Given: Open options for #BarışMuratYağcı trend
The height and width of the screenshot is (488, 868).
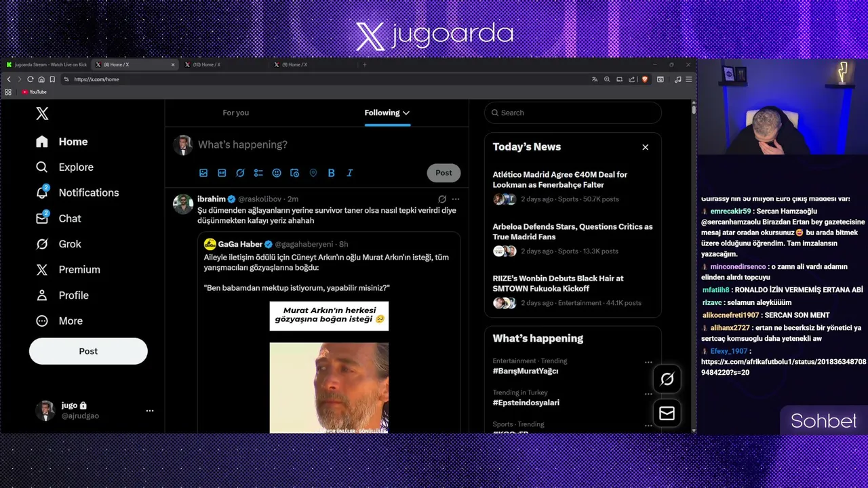Looking at the screenshot, I should [x=648, y=362].
